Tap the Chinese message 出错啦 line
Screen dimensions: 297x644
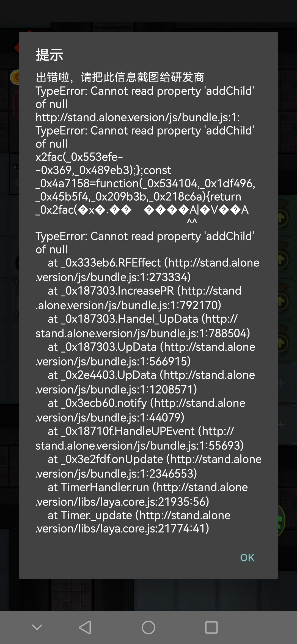(x=120, y=77)
